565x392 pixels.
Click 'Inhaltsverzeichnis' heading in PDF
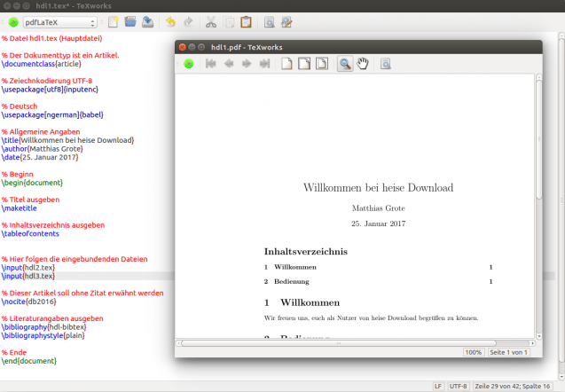(x=305, y=252)
